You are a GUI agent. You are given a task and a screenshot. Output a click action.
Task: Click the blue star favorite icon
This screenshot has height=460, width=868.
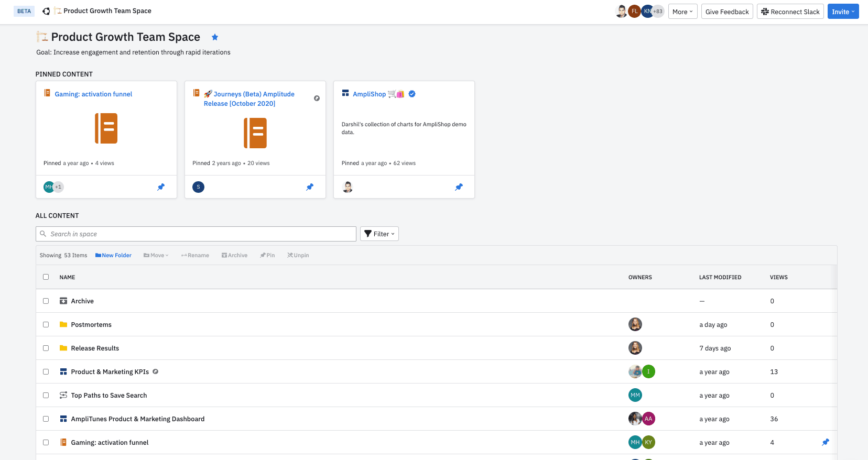click(215, 37)
